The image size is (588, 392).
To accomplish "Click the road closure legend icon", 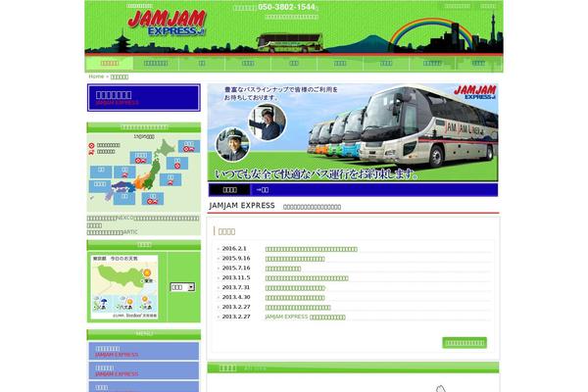I will (91, 146).
